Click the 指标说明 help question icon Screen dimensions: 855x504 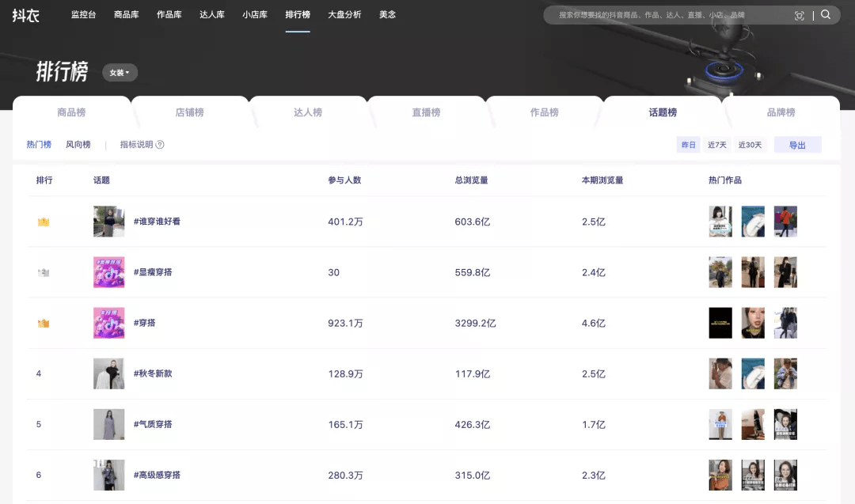[160, 145]
